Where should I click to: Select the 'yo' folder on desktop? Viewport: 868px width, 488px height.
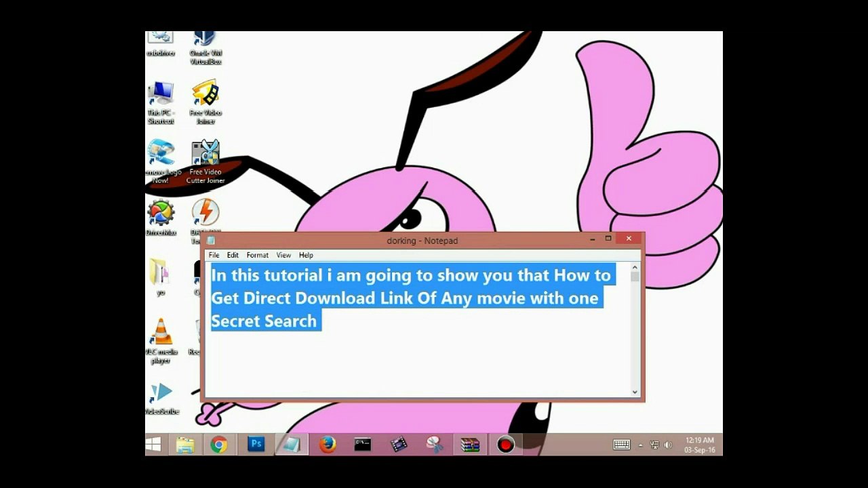tap(161, 277)
